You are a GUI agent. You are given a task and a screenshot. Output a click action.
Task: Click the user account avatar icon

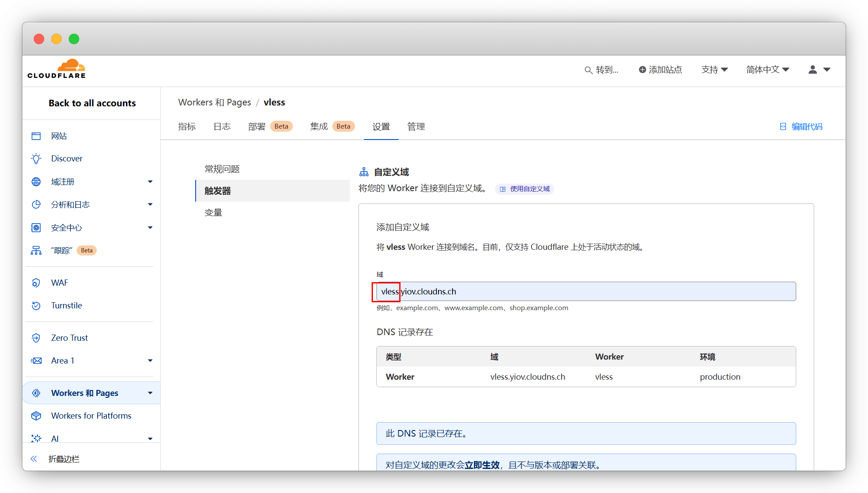pos(812,70)
